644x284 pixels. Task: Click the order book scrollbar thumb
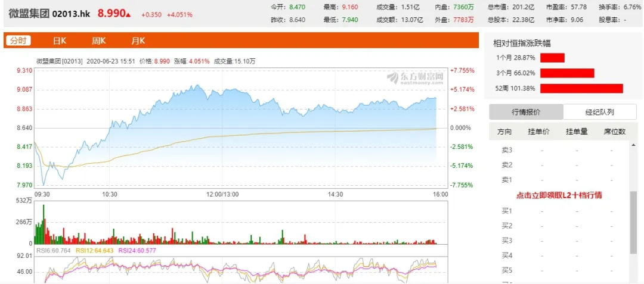click(633, 222)
